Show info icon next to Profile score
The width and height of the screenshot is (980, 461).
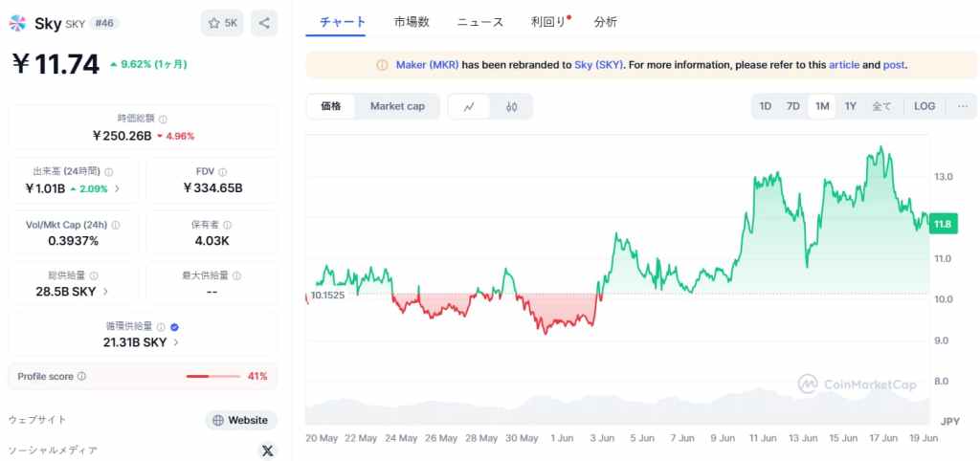click(81, 377)
